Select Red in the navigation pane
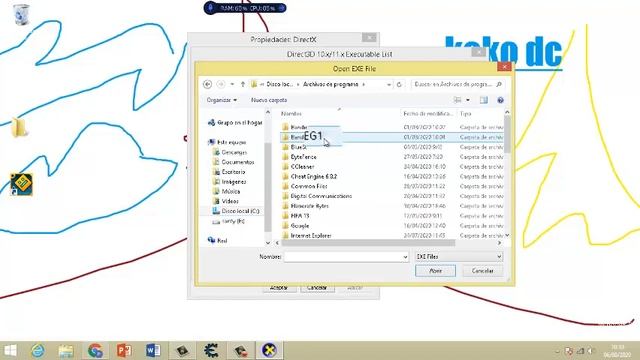This screenshot has height=360, width=640. click(x=218, y=240)
